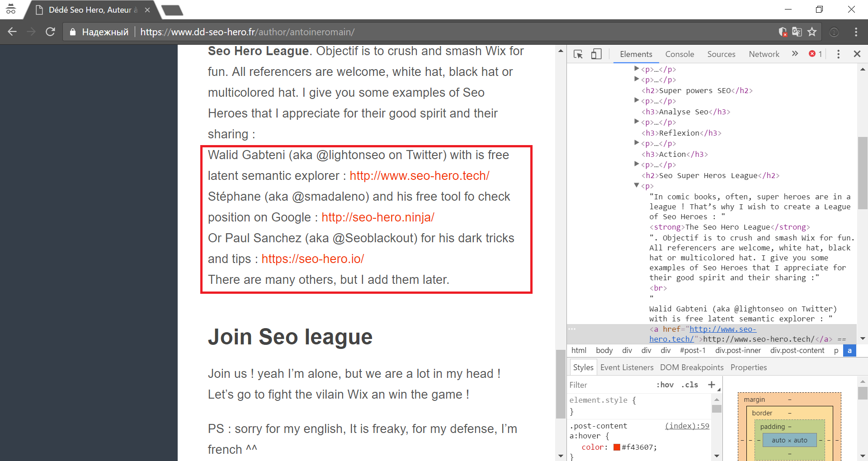This screenshot has height=461, width=868.
Task: Click the DOM node three-dot actions gutter
Action: click(572, 329)
